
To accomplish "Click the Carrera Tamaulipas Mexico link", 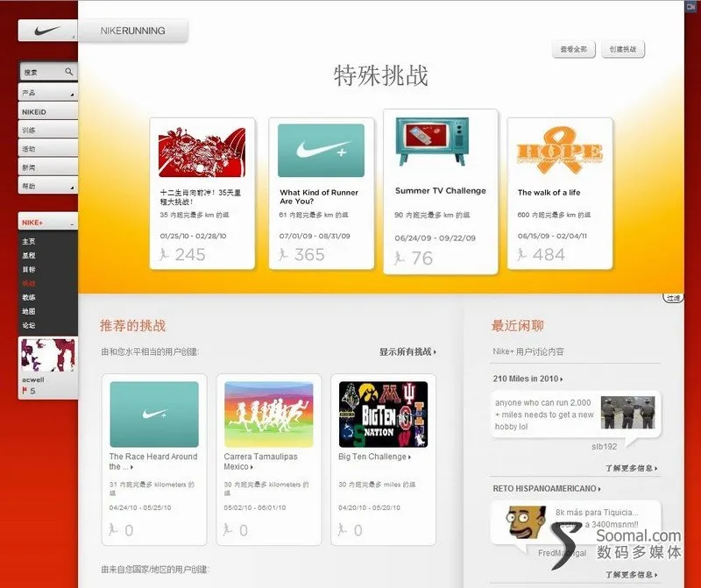I will [x=260, y=462].
